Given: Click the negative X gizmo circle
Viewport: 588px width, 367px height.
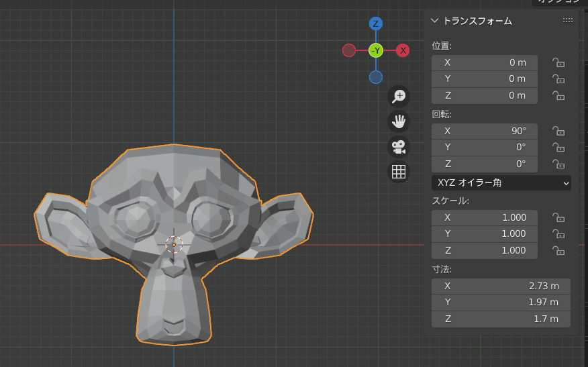Looking at the screenshot, I should (349, 50).
